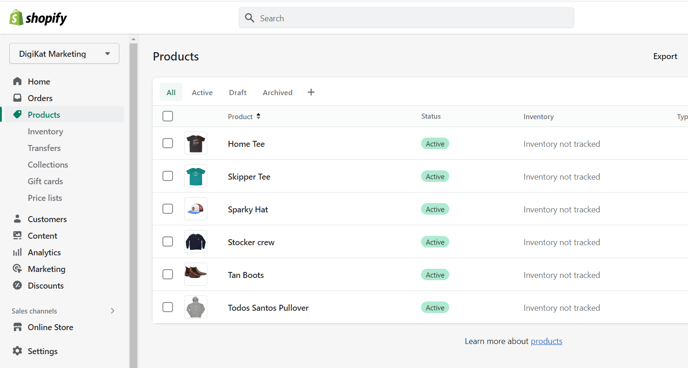Click the Customers person icon
This screenshot has height=368, width=688.
tap(17, 219)
